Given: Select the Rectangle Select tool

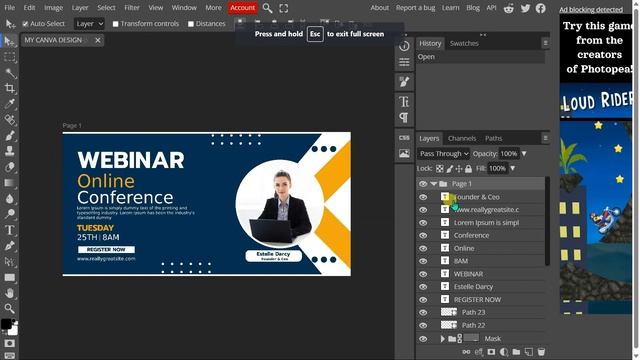Looking at the screenshot, I should click(9, 57).
